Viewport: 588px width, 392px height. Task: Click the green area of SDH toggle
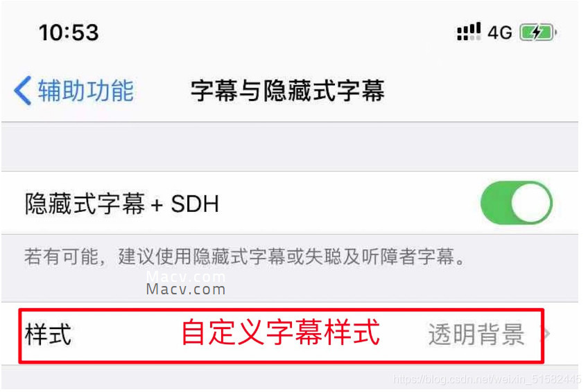(496, 203)
